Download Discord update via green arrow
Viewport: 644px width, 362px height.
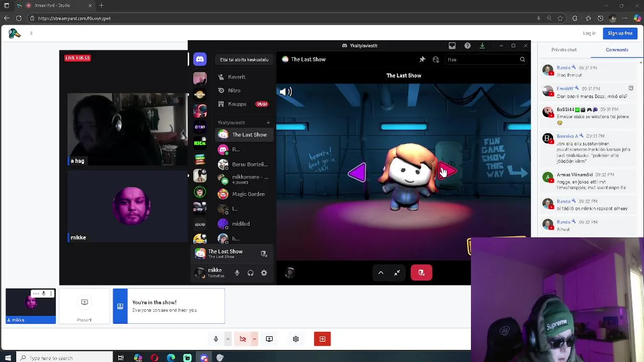click(482, 46)
